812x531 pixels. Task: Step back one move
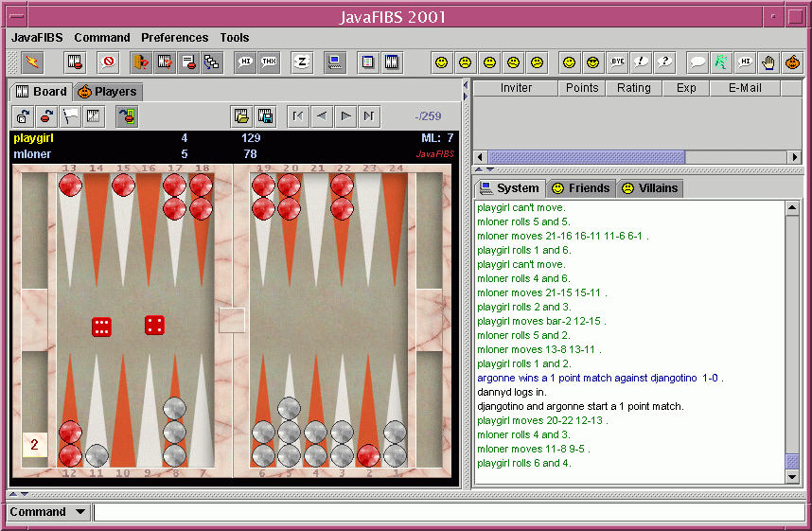(x=322, y=116)
